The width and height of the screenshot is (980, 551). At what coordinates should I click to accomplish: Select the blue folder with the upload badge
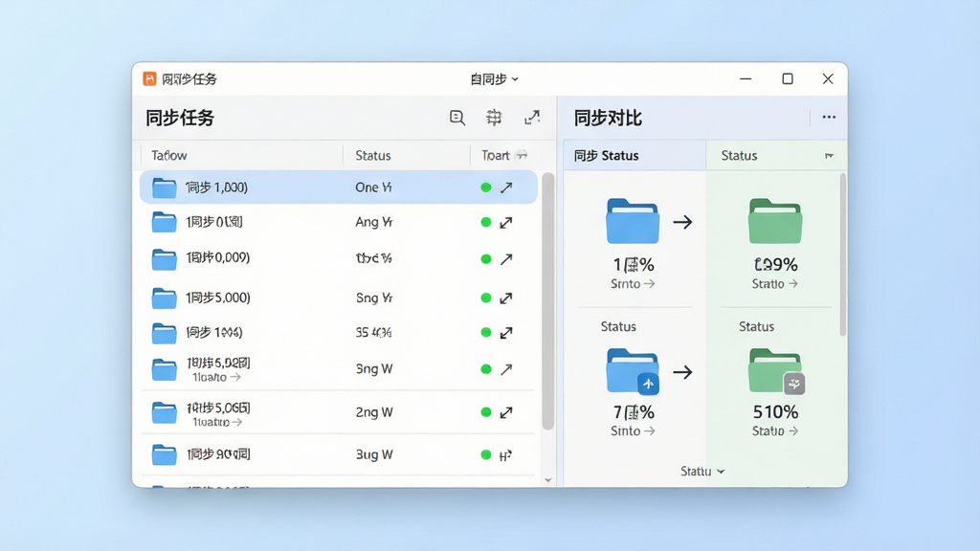633,372
